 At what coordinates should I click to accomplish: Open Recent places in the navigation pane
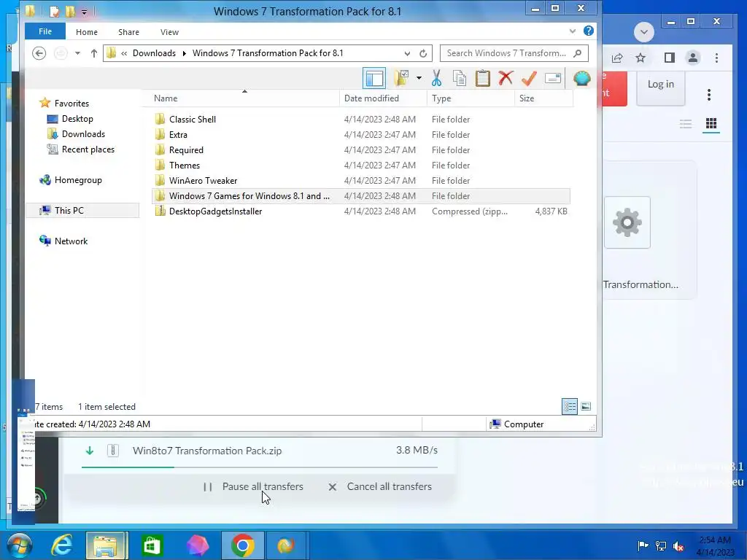click(x=88, y=149)
